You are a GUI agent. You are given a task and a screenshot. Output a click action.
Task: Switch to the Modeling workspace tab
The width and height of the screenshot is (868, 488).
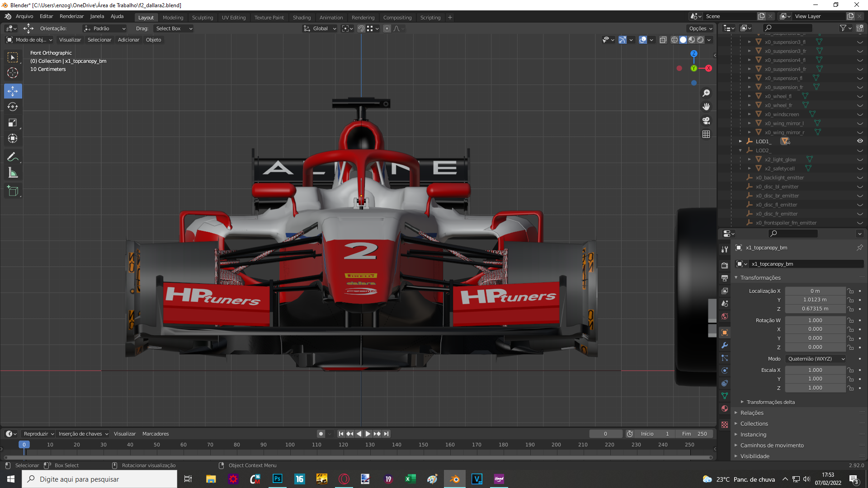pyautogui.click(x=173, y=18)
